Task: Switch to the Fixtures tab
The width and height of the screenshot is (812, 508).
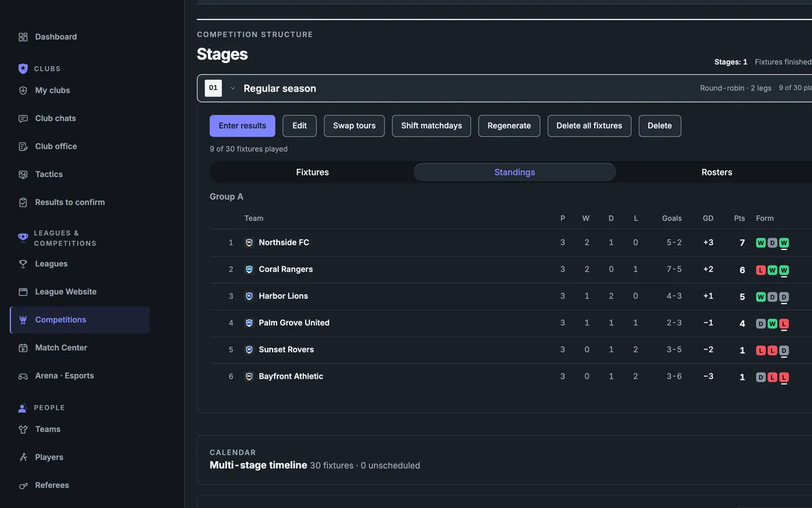Action: click(x=313, y=172)
